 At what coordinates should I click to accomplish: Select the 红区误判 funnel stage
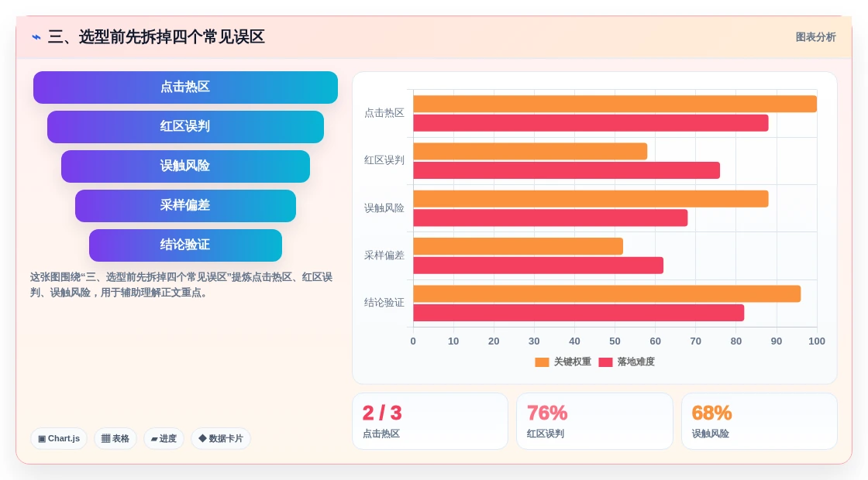coord(185,127)
